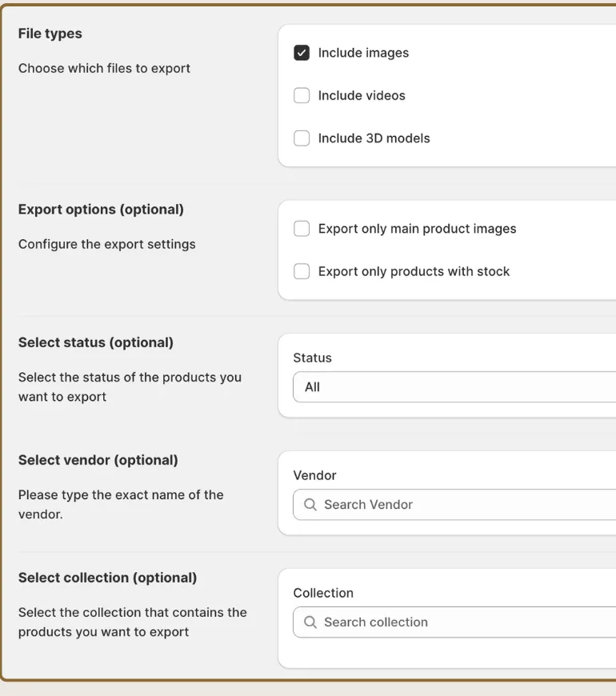
Task: Tick Export only main product images
Action: tap(302, 229)
